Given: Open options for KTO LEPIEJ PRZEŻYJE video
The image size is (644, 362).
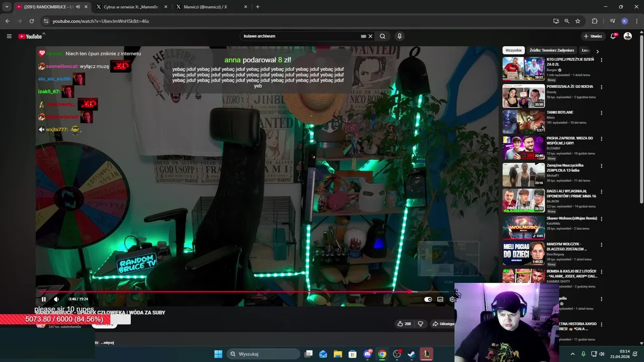Looking at the screenshot, I should tap(601, 60).
